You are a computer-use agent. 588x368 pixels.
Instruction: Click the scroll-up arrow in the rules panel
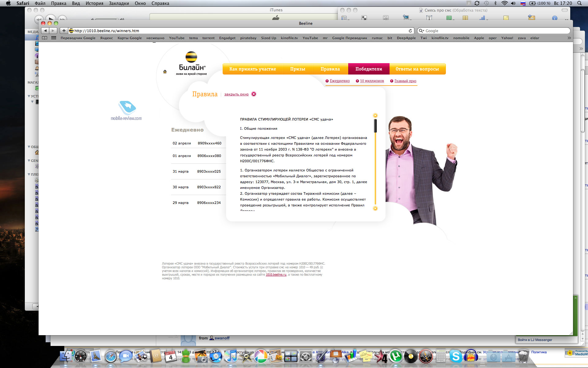click(x=375, y=116)
